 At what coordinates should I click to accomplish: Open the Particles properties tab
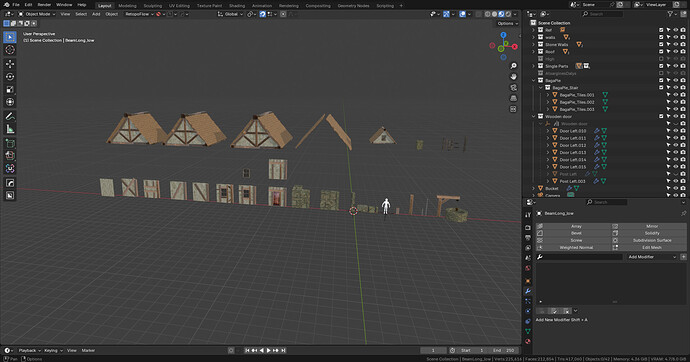click(528, 301)
